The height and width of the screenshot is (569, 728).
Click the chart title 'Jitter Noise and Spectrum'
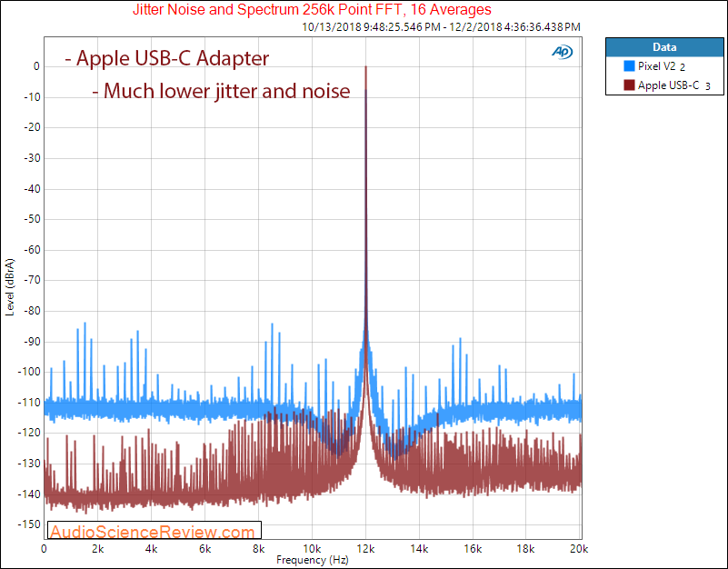pos(312,9)
